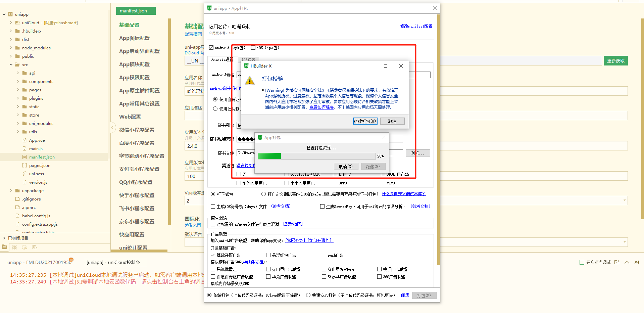
Task: Click the warning triangle icon in 打包校验 dialog
Action: [250, 81]
